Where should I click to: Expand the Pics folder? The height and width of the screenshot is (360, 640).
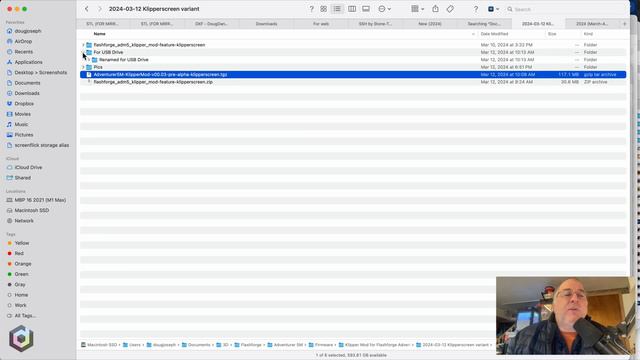[x=83, y=67]
